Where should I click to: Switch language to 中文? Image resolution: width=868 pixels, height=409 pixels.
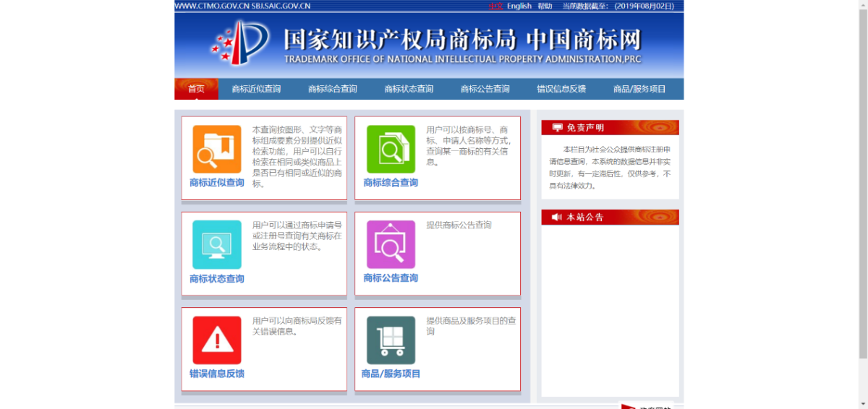495,6
